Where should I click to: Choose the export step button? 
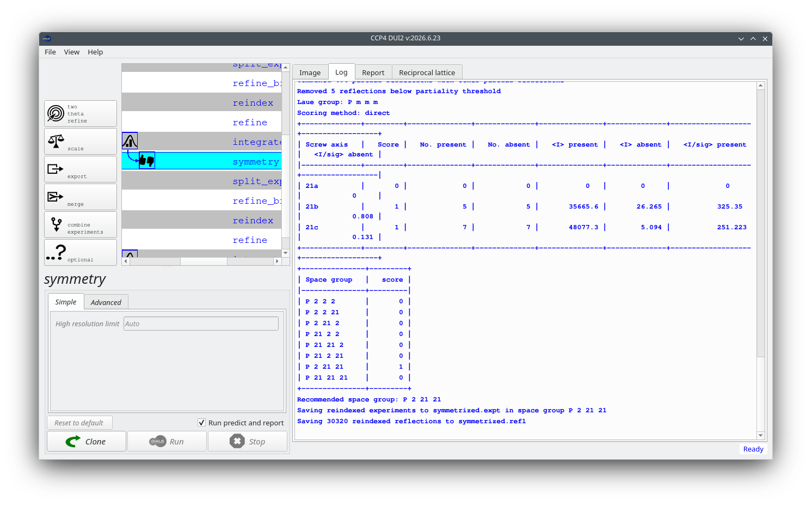coord(81,169)
